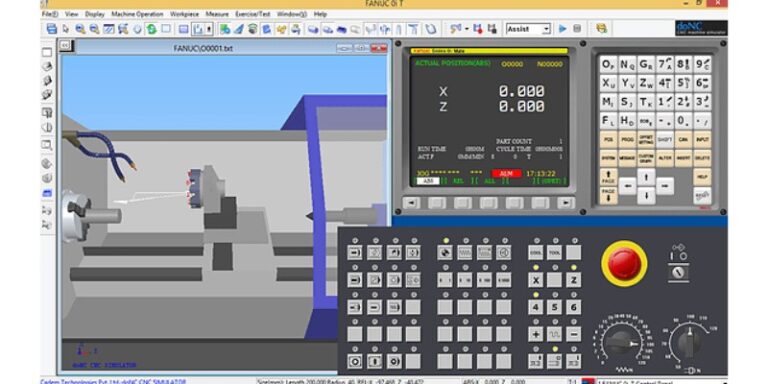Click the leftmost soft key under CRT
768x384 pixels.
click(x=411, y=203)
